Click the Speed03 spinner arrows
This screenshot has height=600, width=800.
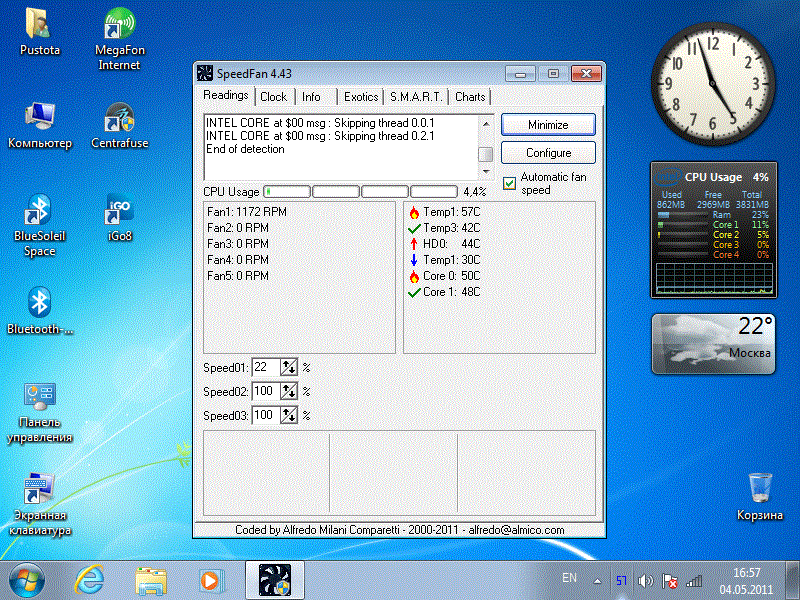(290, 415)
